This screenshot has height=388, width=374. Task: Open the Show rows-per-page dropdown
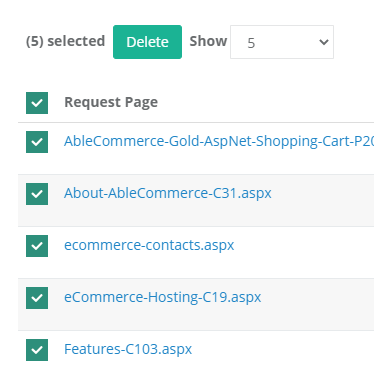(282, 42)
